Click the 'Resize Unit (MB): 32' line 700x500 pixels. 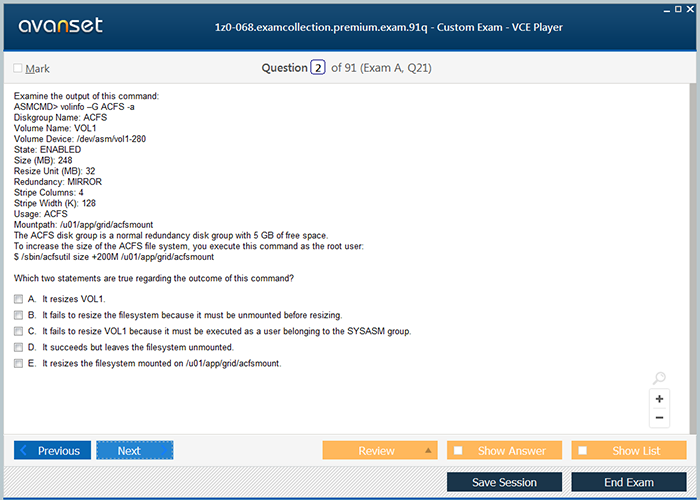54,171
